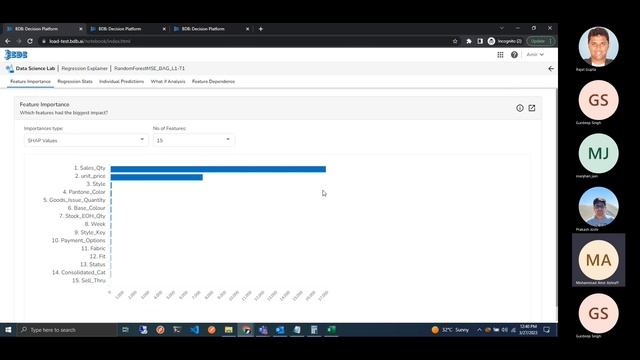The width and height of the screenshot is (640, 360).
Task: Open Calculator from the taskbar
Action: point(314,330)
